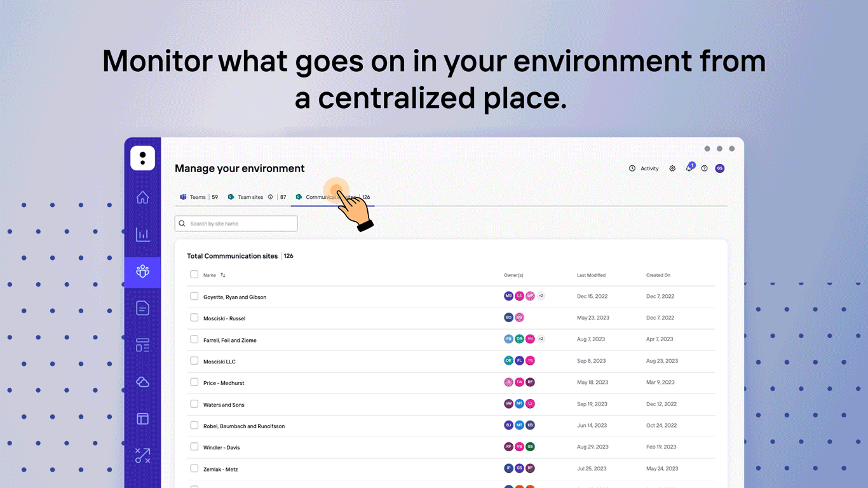This screenshot has height=488, width=868.
Task: Open the Documents icon in the sidebar
Action: (142, 308)
